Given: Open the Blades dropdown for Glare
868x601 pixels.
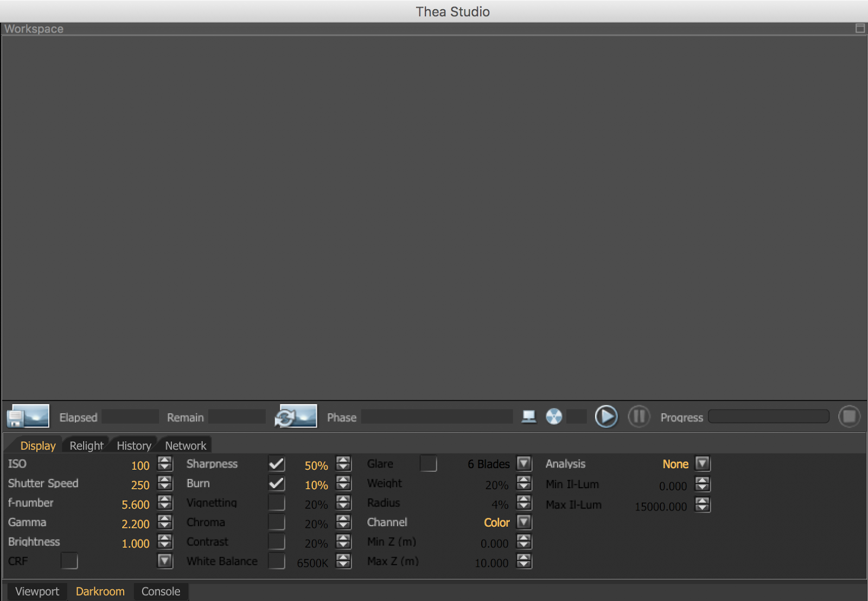Looking at the screenshot, I should pos(524,464).
